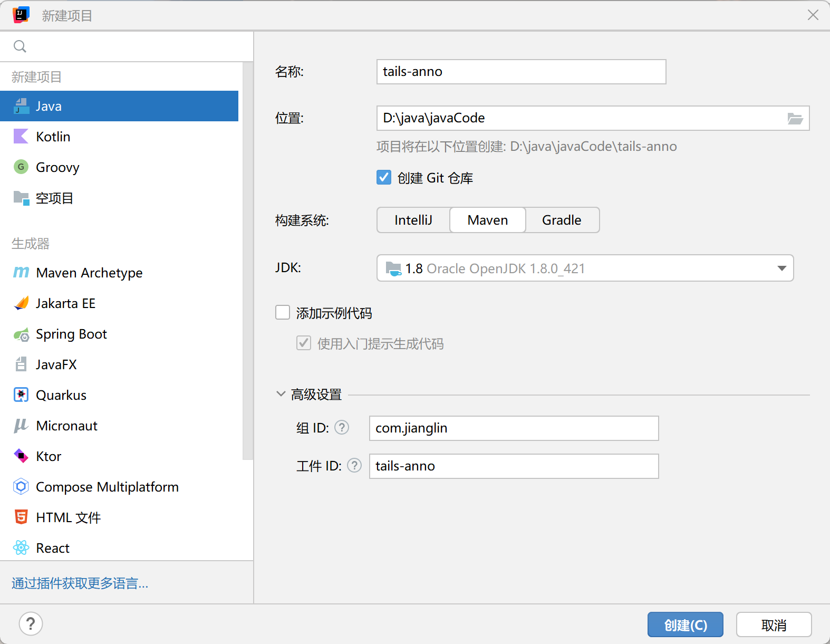Click the Groovy logo icon
Viewport: 830px width, 644px height.
pyautogui.click(x=21, y=167)
